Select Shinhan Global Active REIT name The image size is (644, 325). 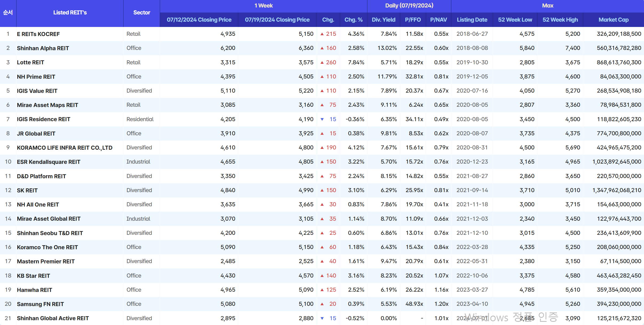[53, 318]
